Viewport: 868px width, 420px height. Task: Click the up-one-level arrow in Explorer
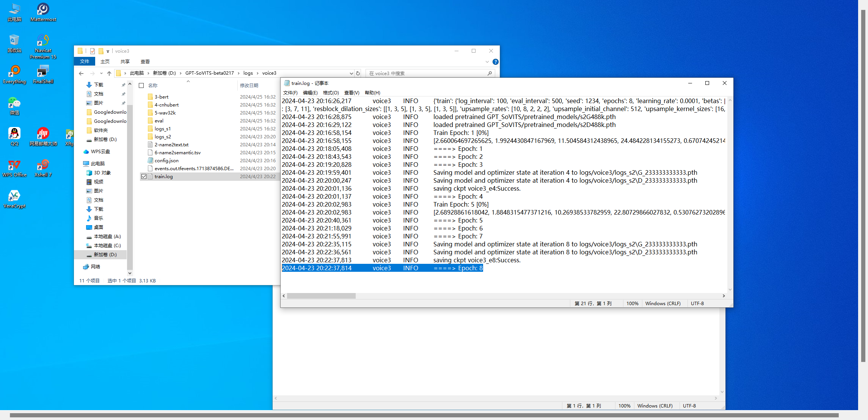point(109,73)
